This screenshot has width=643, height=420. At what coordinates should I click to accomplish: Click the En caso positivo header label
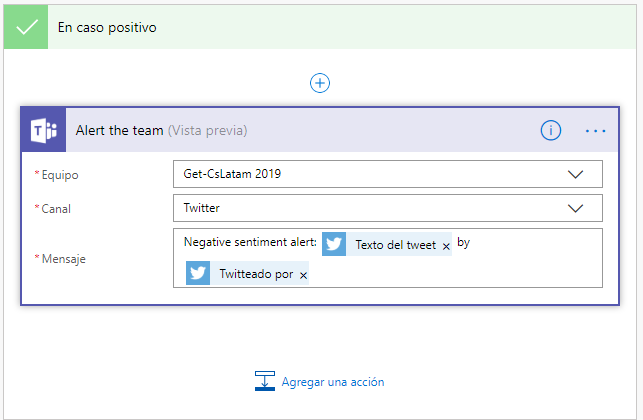point(107,27)
